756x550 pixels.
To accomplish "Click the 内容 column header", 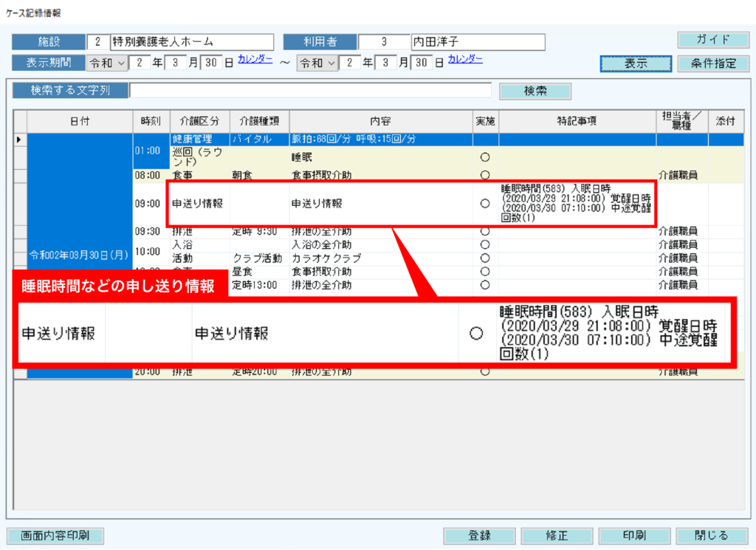I will point(381,121).
